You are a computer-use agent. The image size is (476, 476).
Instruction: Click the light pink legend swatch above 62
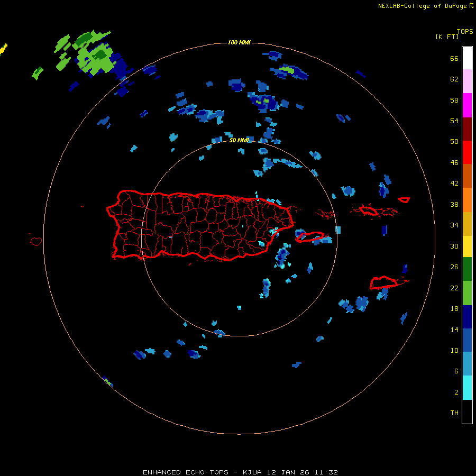(x=467, y=81)
